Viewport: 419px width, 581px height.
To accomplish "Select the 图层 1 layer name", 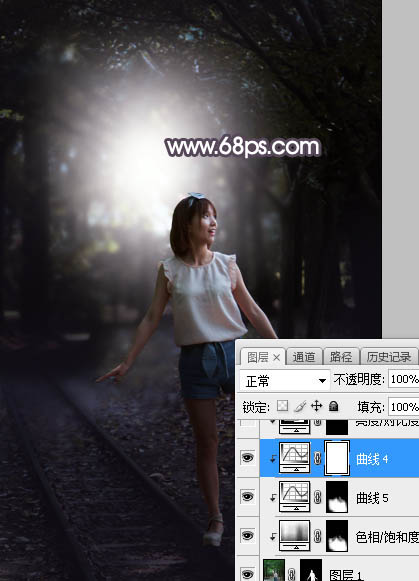I will pyautogui.click(x=345, y=575).
